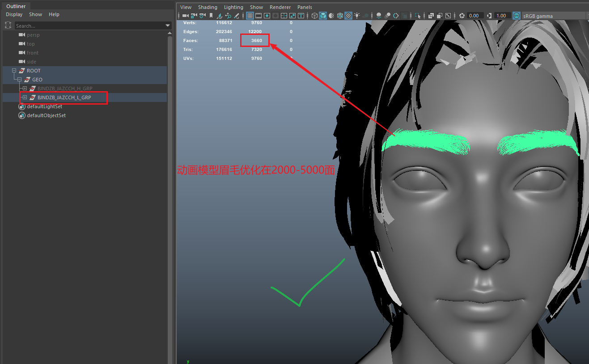589x364 pixels.
Task: Expand the BJNDZB_JAZCCH_H_GRP group
Action: pos(25,89)
